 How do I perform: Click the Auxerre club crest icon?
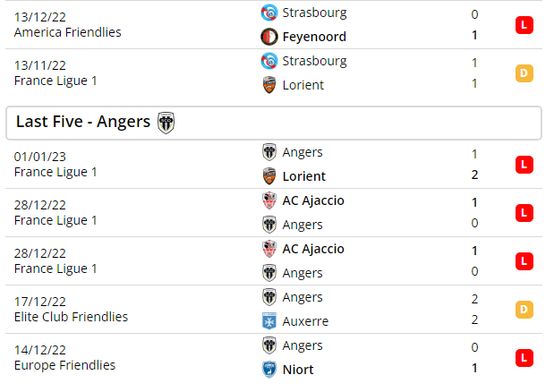click(x=268, y=321)
